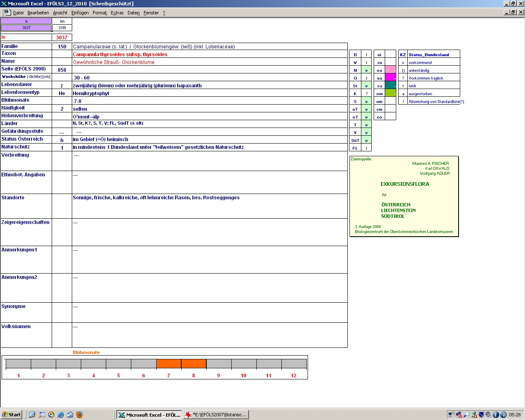
Task: Select the magenta 'ua' color cell
Action: [x=390, y=78]
